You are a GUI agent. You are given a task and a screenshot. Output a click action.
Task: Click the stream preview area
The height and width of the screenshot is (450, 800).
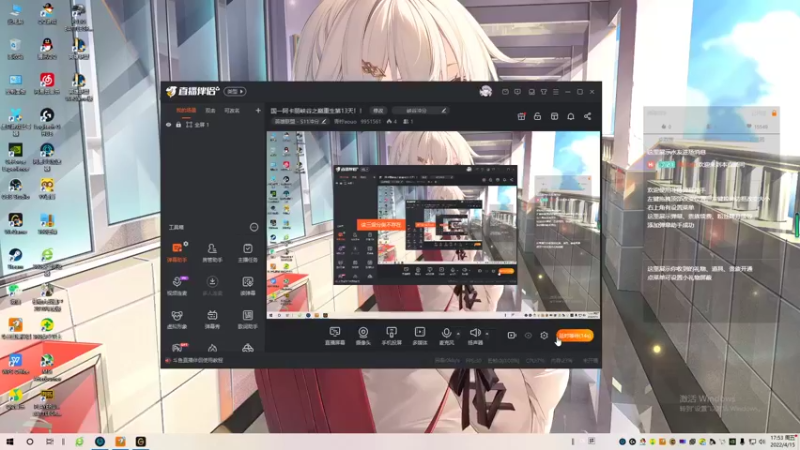tap(433, 225)
